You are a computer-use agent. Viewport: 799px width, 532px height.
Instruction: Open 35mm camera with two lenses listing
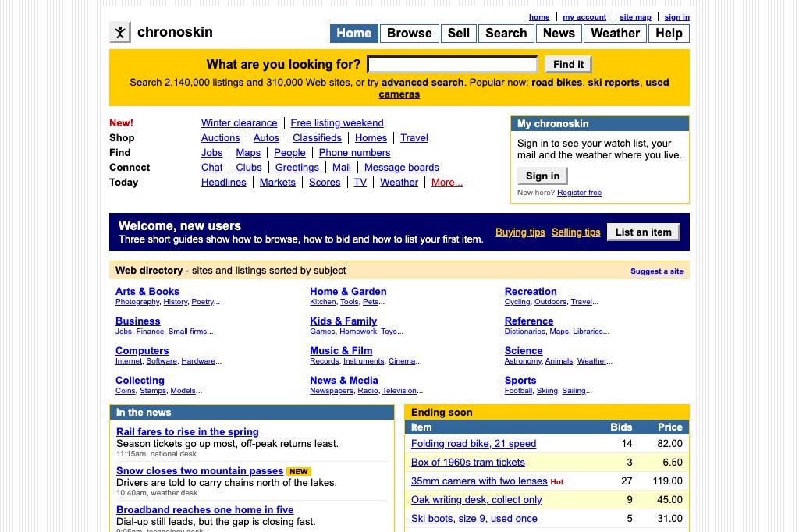coord(479,481)
